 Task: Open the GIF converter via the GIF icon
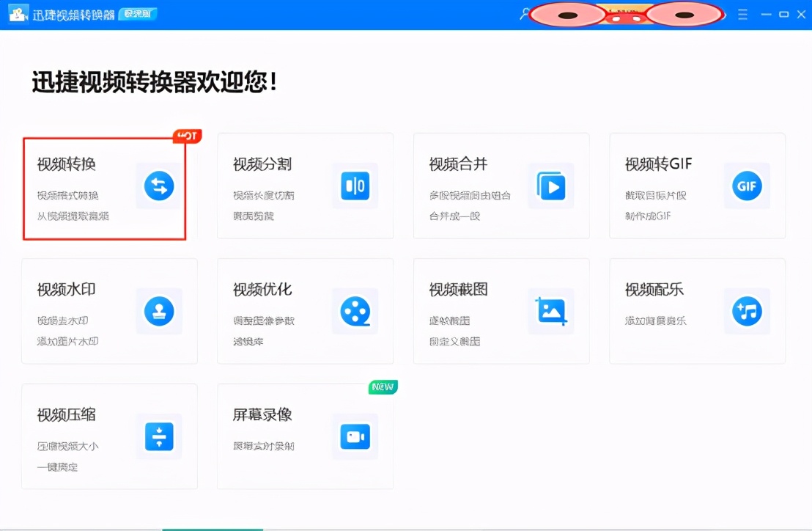tap(747, 186)
